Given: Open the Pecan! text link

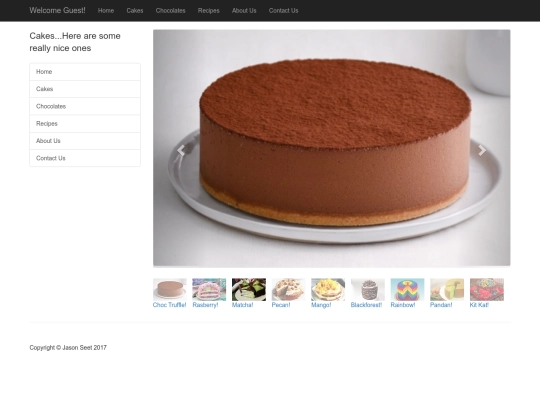Looking at the screenshot, I should (281, 305).
